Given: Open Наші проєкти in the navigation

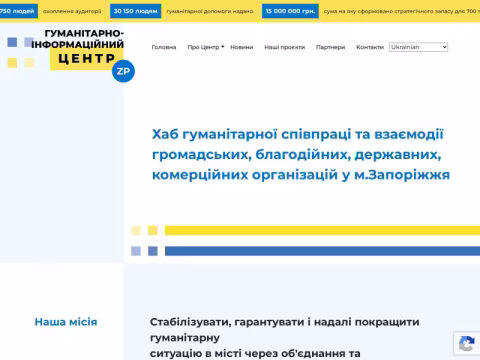Looking at the screenshot, I should coord(285,47).
